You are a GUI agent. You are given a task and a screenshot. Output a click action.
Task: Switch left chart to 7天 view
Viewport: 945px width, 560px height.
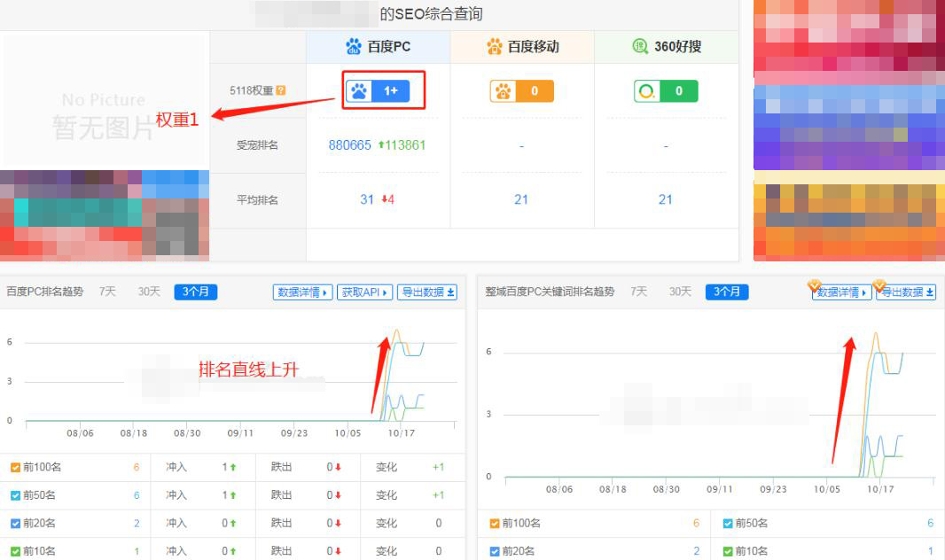point(107,291)
